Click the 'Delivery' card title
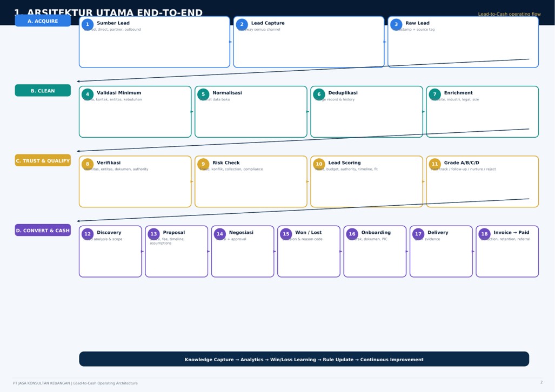The image size is (555, 392). point(438,232)
